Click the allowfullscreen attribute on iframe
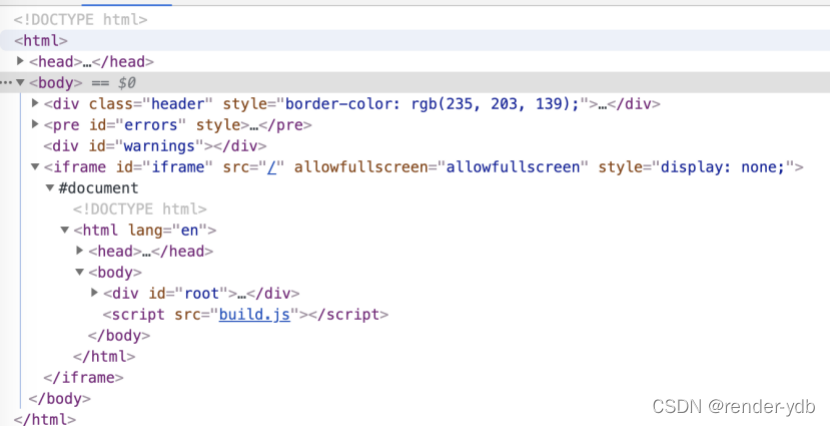 [441, 167]
